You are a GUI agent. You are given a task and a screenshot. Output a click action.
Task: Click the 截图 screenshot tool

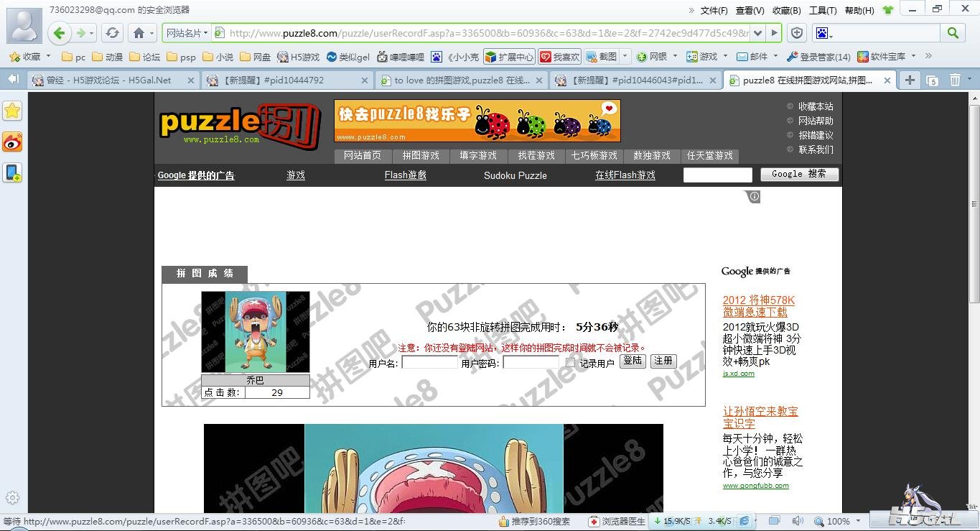[x=602, y=57]
